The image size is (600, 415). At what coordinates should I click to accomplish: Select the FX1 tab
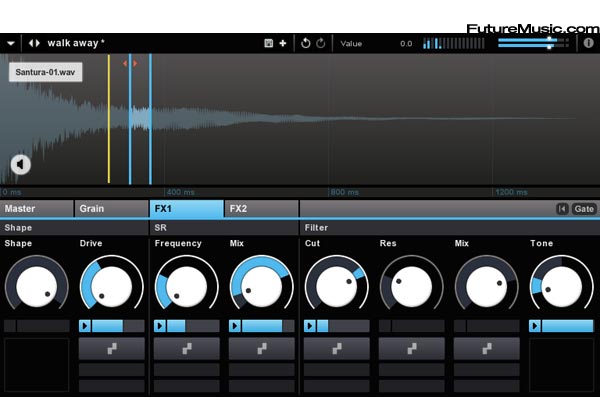(187, 209)
